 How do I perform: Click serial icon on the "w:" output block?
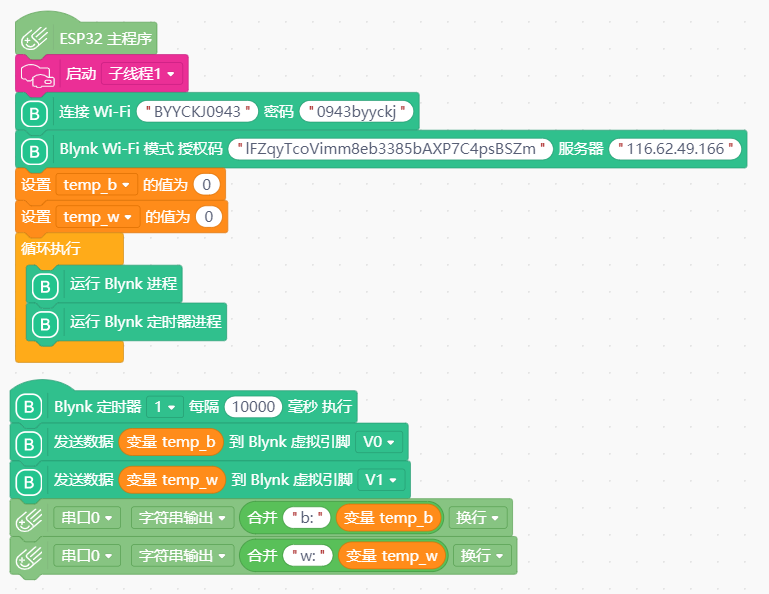coord(29,558)
